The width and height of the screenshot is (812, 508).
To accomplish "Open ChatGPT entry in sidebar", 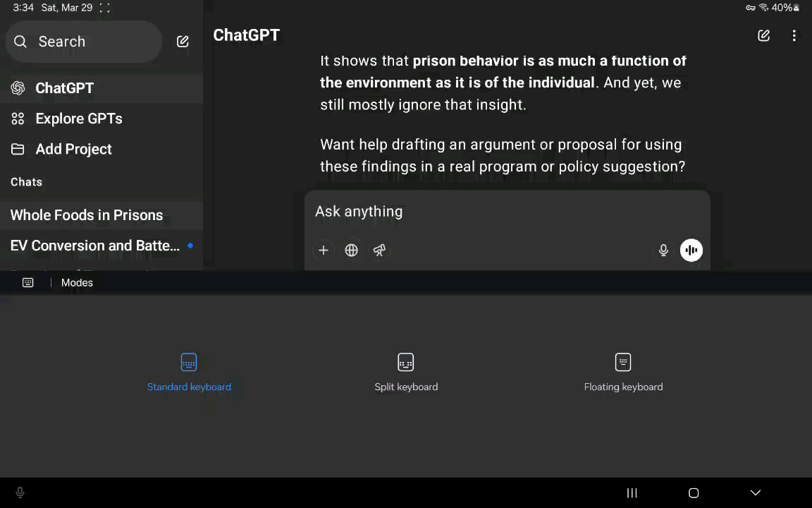I will (x=101, y=88).
